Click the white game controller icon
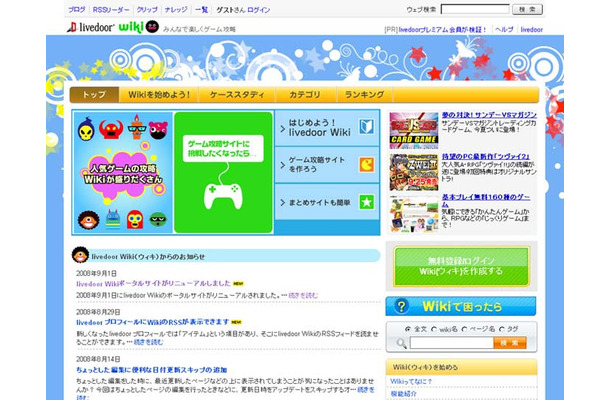 tap(223, 196)
